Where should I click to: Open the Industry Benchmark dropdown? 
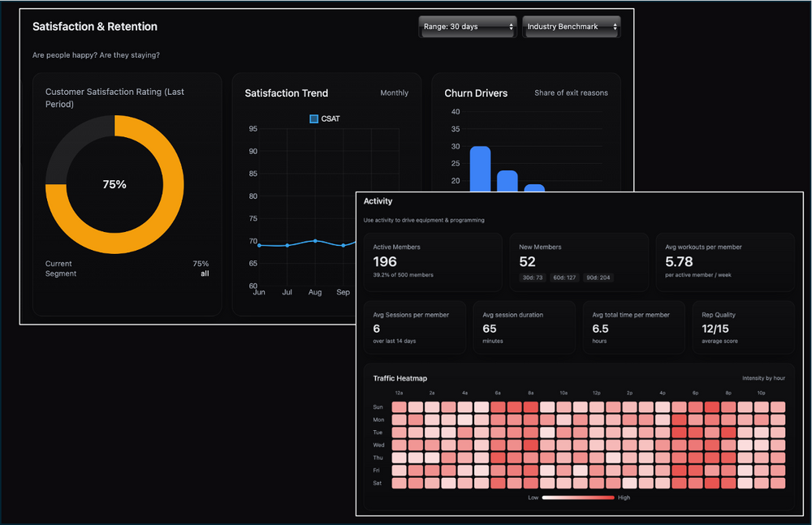point(571,27)
